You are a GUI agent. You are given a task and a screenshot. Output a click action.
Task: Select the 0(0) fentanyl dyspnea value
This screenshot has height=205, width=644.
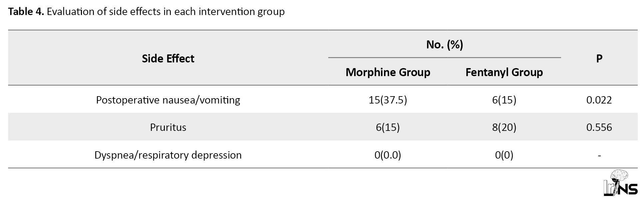coord(504,155)
